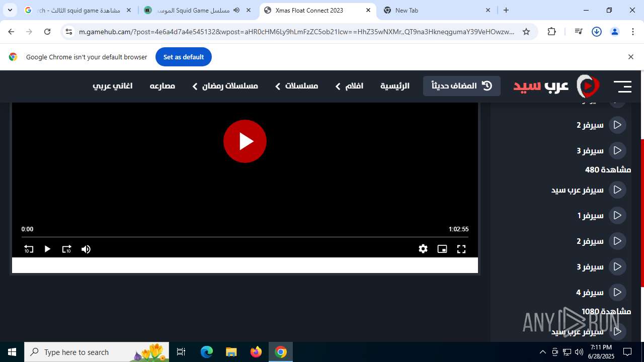Open system volume control in tray
Screen dimensions: 644x362
(579, 352)
